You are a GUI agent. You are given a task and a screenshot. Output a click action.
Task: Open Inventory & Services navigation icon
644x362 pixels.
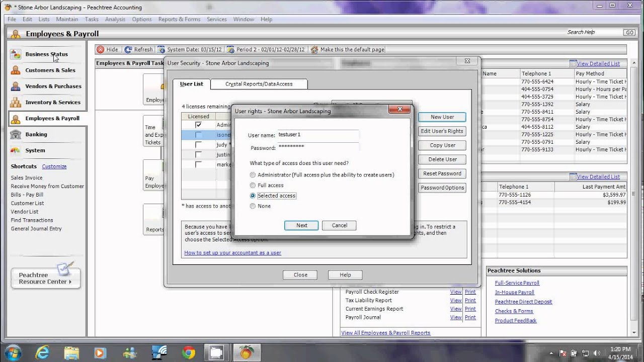coord(16,103)
